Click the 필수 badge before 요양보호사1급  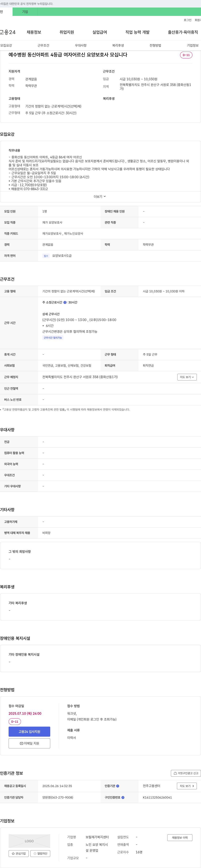(x=46, y=256)
